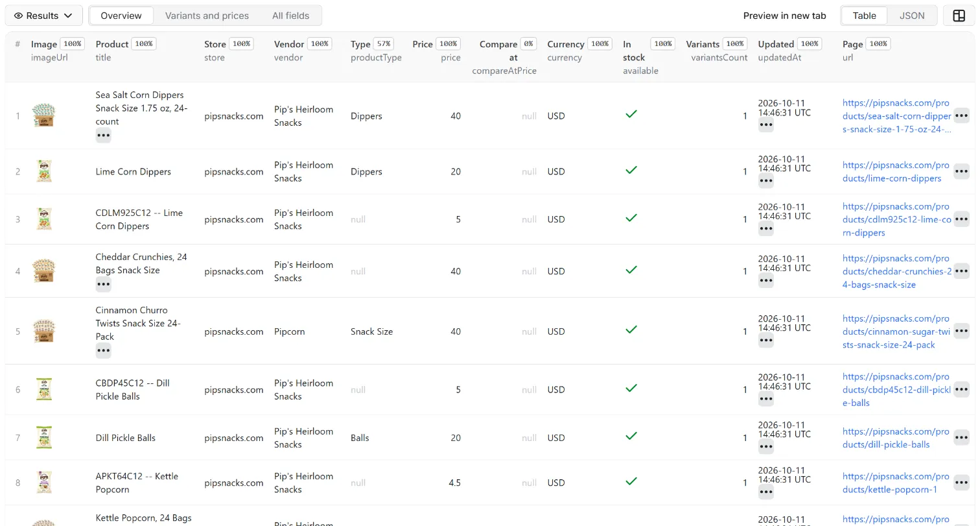Expand the updated date ellipsis for Lime Corn Dippers
The width and height of the screenshot is (980, 526).
(765, 180)
